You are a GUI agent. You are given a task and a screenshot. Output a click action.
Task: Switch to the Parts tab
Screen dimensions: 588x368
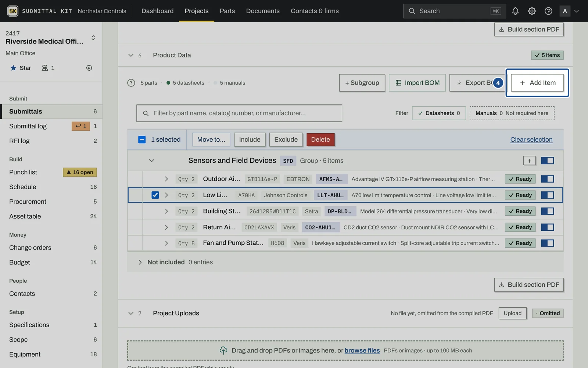(x=227, y=11)
